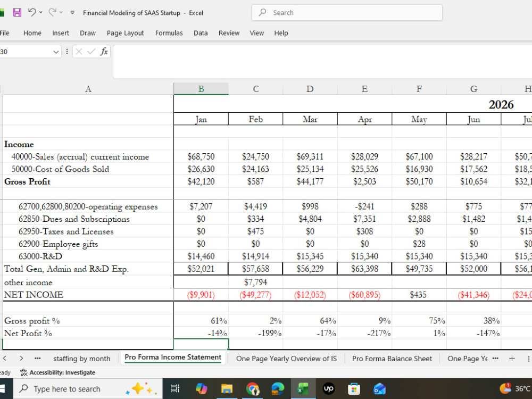Click the NET INCOME row label

(x=34, y=295)
